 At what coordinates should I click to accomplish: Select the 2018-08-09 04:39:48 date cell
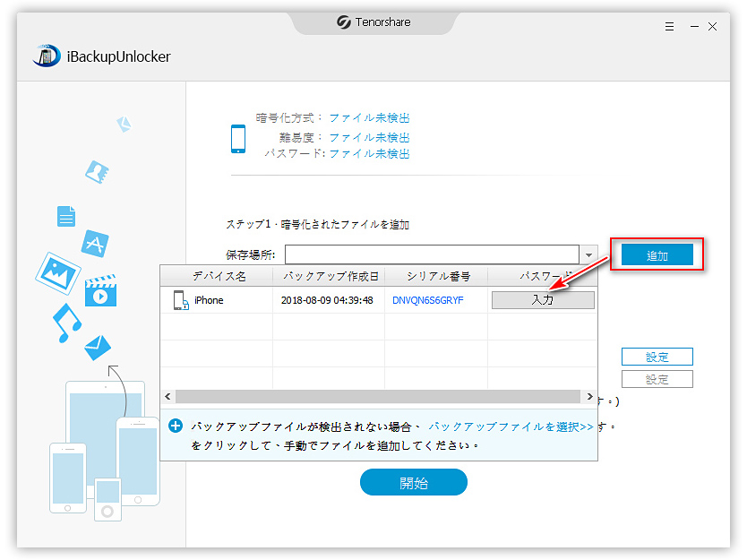[x=327, y=300]
